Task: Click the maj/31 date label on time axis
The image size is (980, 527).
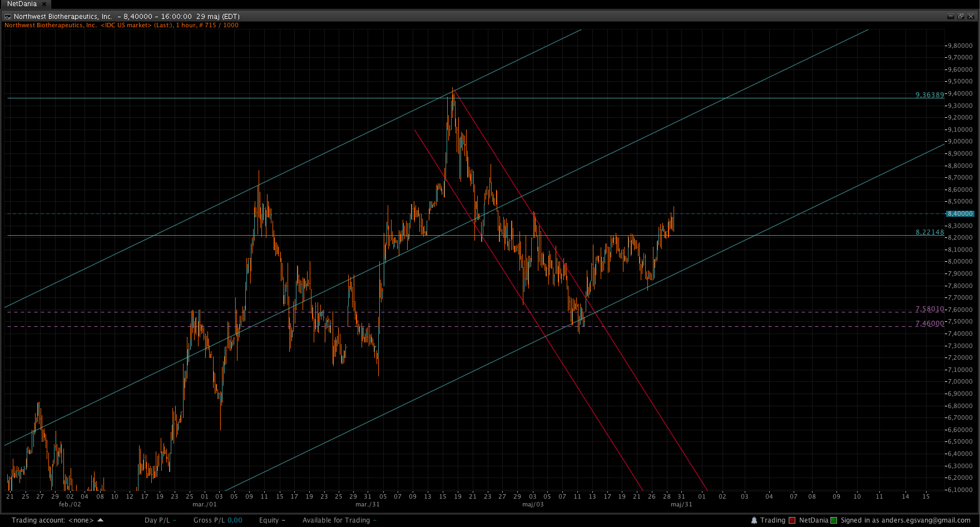Action: point(681,504)
